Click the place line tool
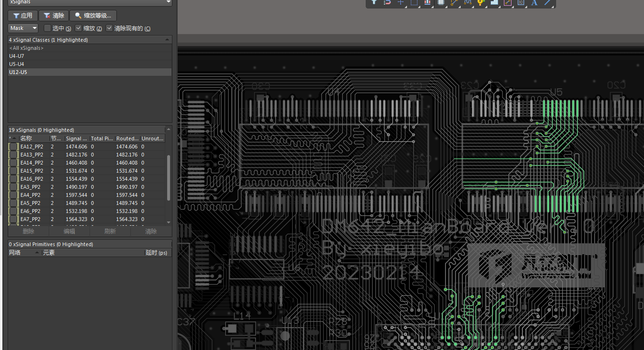Screen dimensions: 644x350 [x=548, y=2]
